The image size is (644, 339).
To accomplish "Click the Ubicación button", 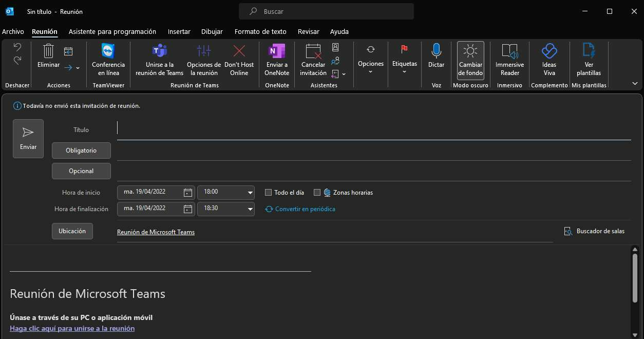I will click(x=72, y=231).
